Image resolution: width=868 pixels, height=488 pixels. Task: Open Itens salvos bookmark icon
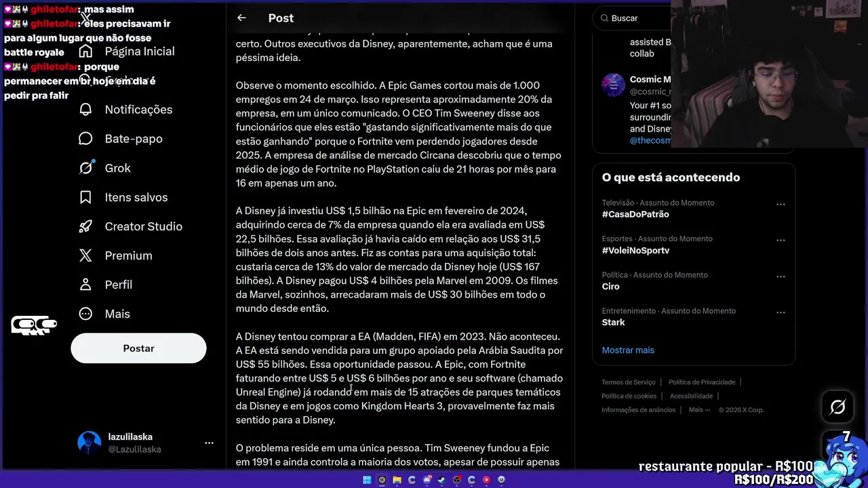[x=85, y=197]
